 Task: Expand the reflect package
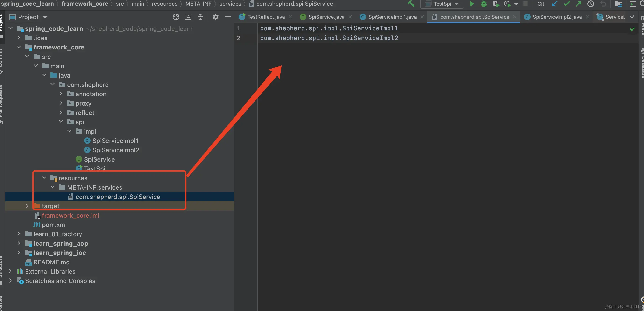(61, 113)
